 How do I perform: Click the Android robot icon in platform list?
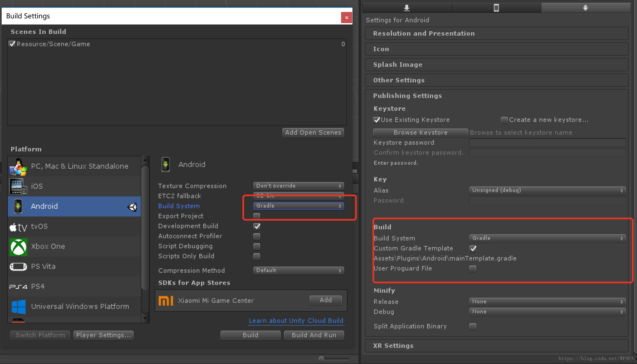18,206
